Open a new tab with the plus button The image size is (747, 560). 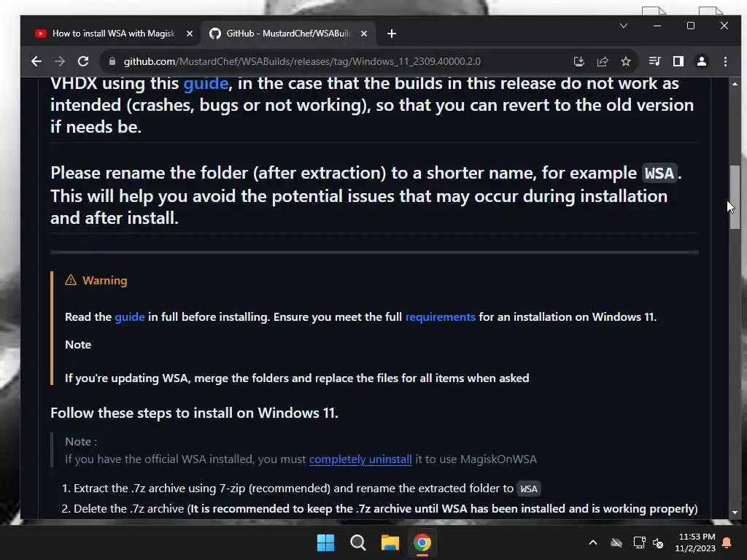click(392, 34)
